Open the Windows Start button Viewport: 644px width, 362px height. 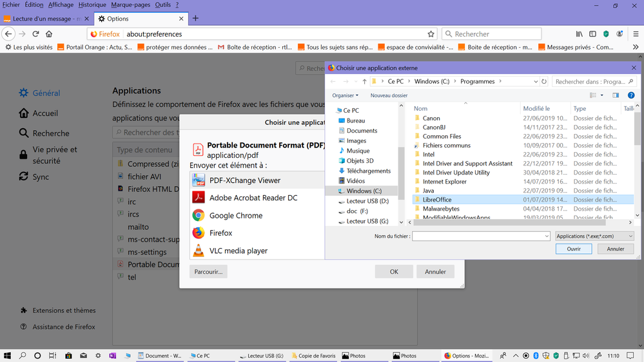pyautogui.click(x=7, y=356)
